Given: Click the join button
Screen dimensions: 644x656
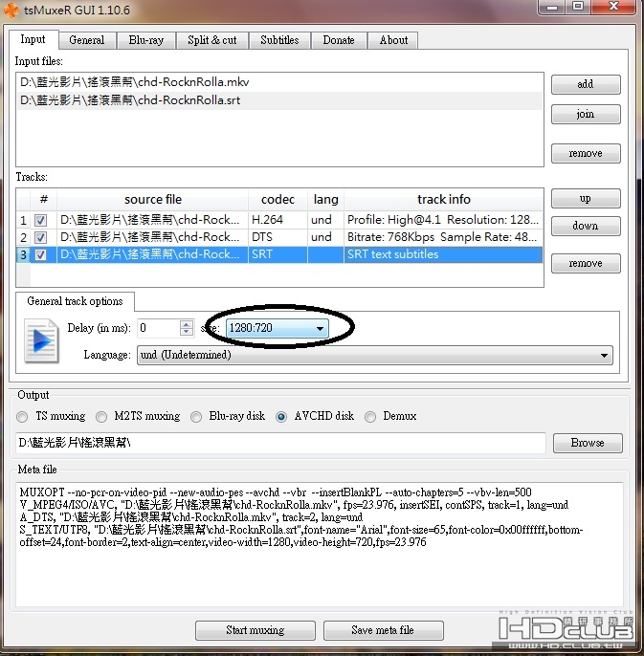Looking at the screenshot, I should (x=586, y=114).
